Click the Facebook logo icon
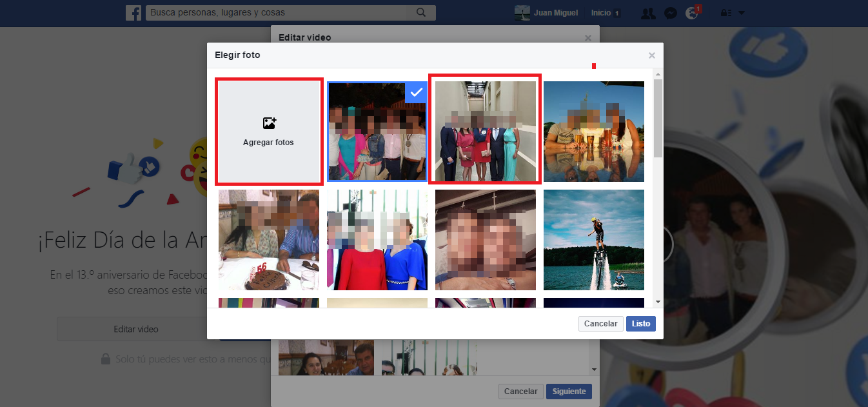 tap(133, 13)
